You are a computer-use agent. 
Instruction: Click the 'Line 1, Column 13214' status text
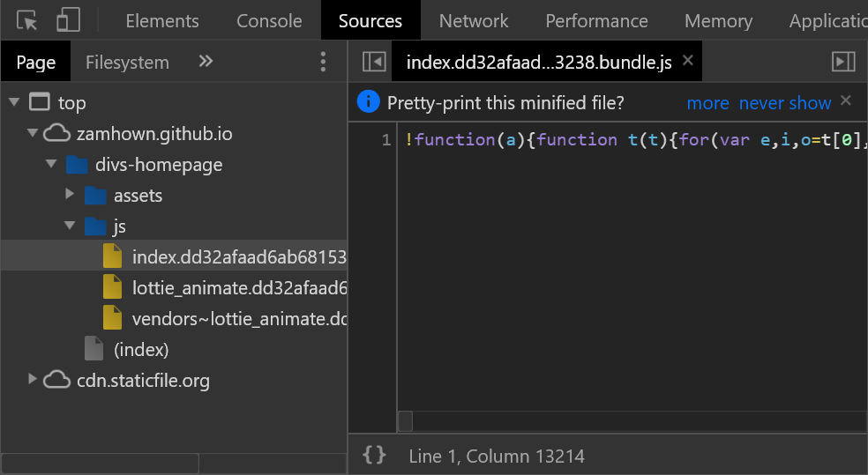(497, 456)
